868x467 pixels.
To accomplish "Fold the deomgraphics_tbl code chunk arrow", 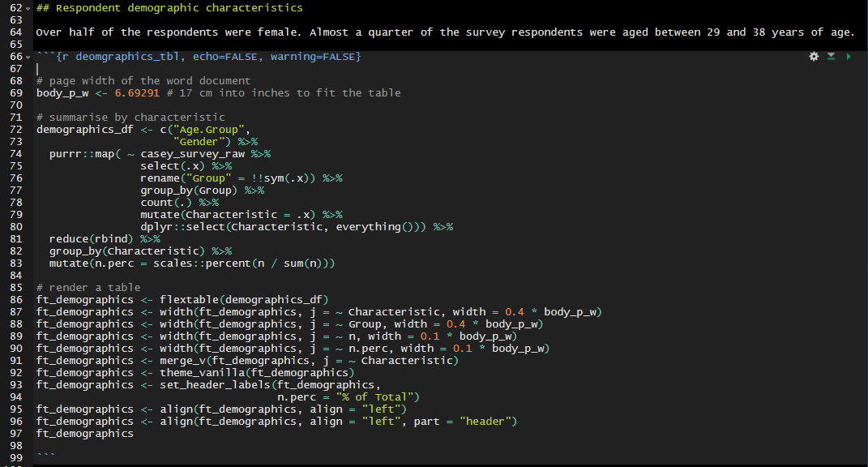I will [x=28, y=57].
